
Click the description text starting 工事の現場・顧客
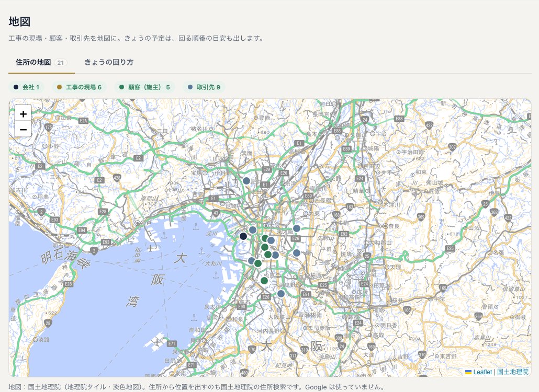tap(137, 39)
